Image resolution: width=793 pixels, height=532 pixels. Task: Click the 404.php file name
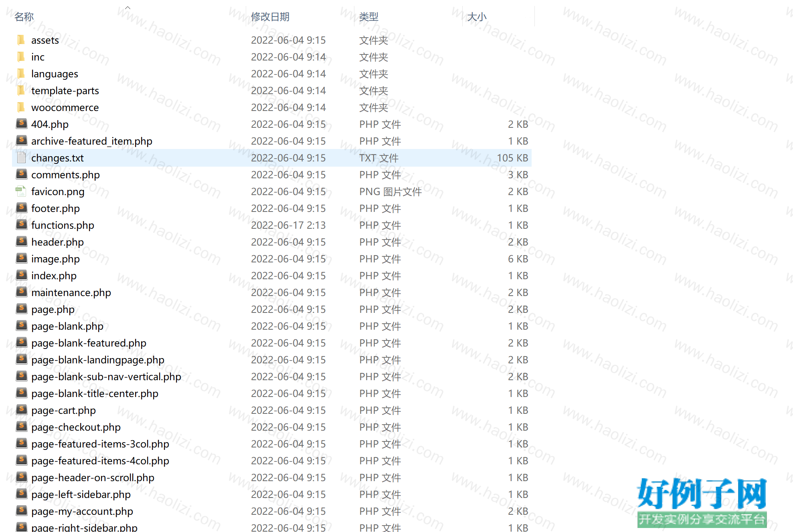coord(50,124)
